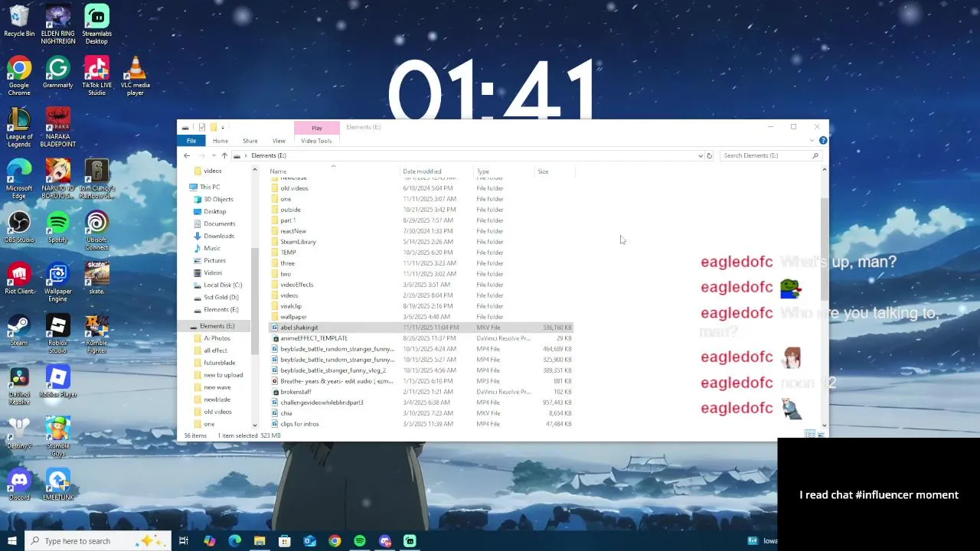
Task: Click the Up one level arrow
Action: click(x=224, y=155)
